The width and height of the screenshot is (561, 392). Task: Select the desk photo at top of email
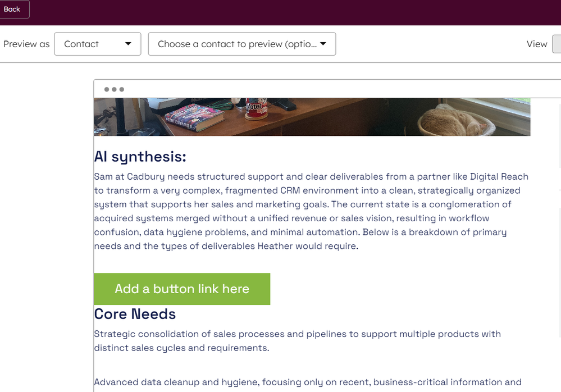tap(312, 116)
